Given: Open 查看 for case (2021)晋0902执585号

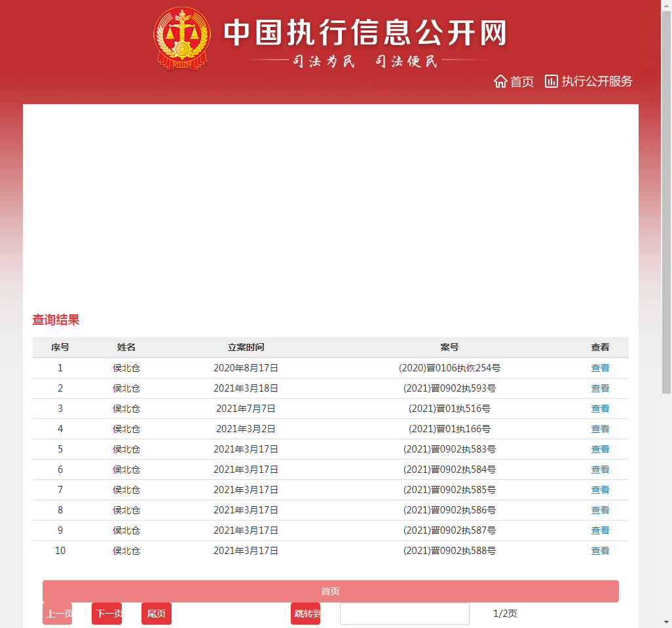Looking at the screenshot, I should point(600,490).
